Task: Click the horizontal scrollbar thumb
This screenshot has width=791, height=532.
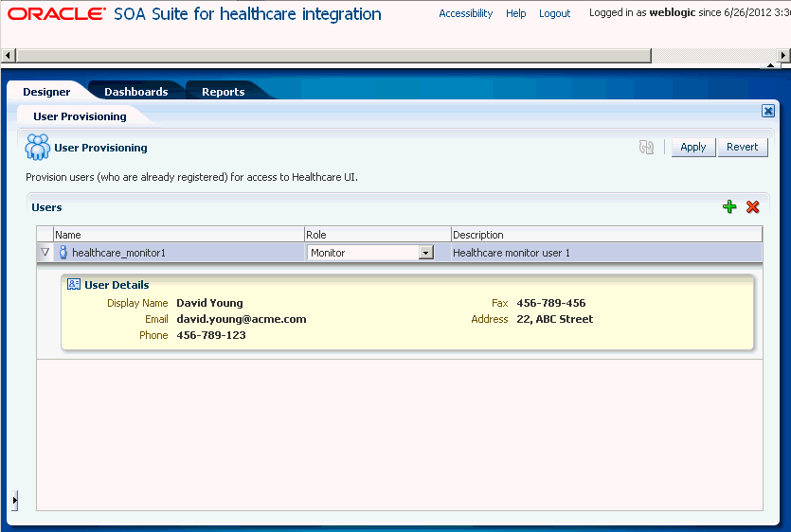Action: click(x=333, y=56)
